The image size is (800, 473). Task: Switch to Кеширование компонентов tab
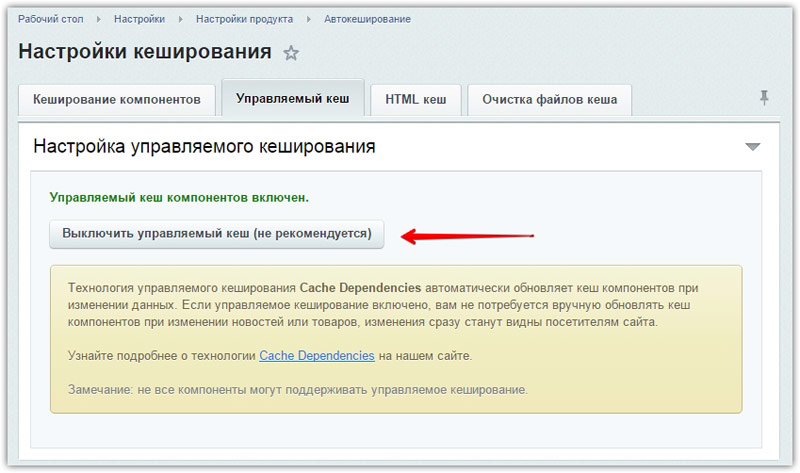pos(117,100)
